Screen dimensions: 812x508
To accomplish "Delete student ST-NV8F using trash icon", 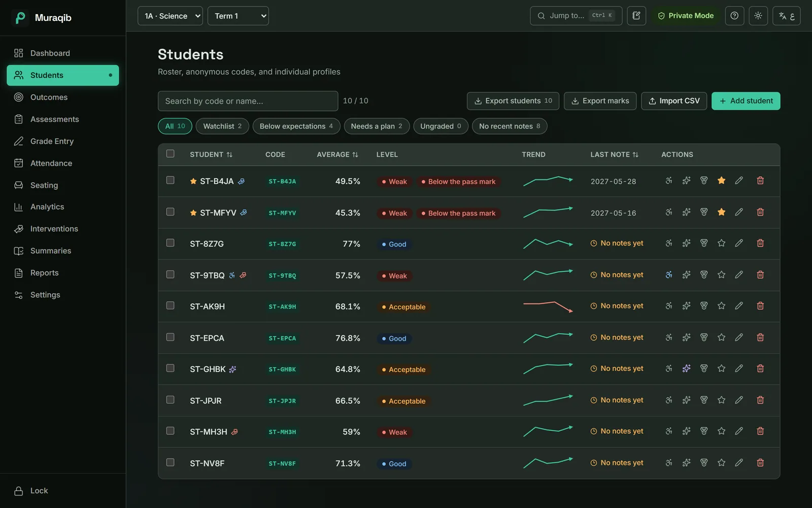I will click(760, 463).
